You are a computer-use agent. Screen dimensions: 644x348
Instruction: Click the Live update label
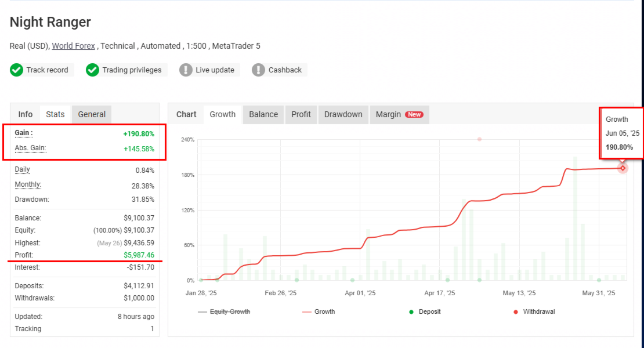pyautogui.click(x=215, y=70)
